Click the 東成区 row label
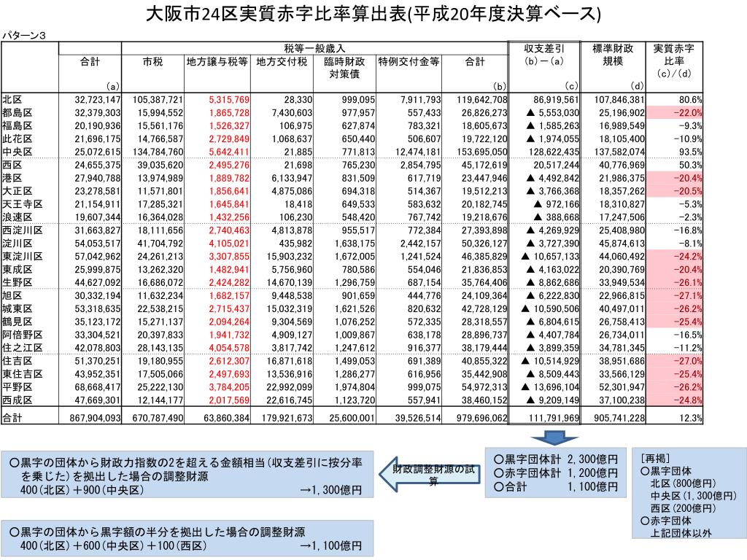The width and height of the screenshot is (747, 560). (x=18, y=269)
